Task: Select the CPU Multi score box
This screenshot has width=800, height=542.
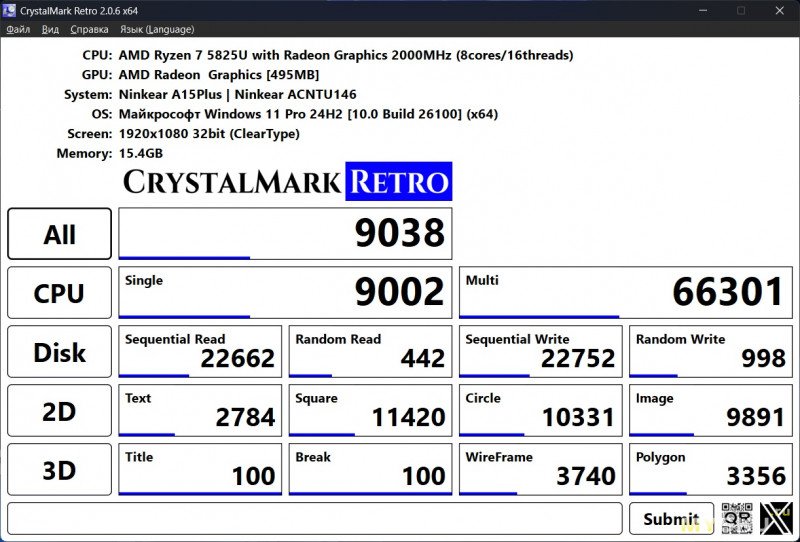Action: pyautogui.click(x=625, y=292)
